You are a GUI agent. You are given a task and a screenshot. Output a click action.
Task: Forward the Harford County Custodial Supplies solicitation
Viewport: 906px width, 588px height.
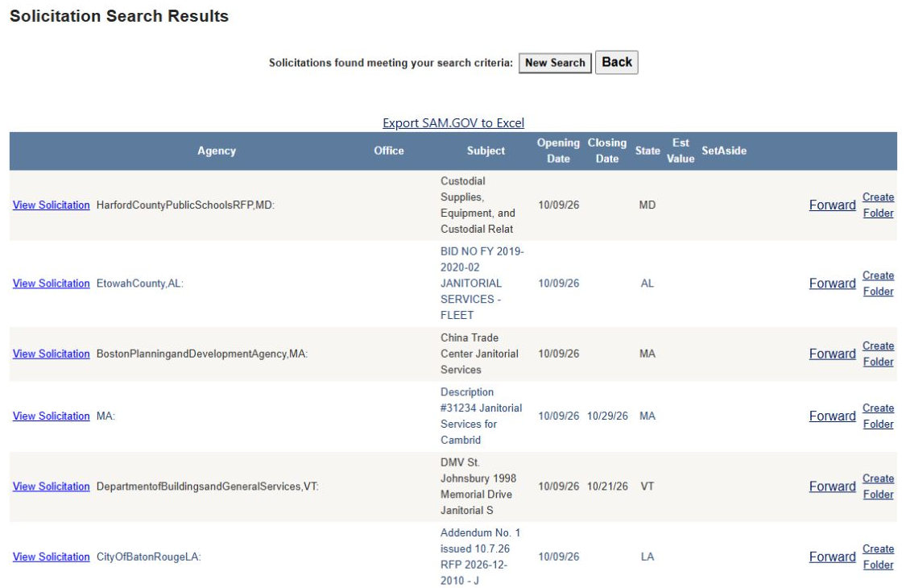[x=832, y=205]
